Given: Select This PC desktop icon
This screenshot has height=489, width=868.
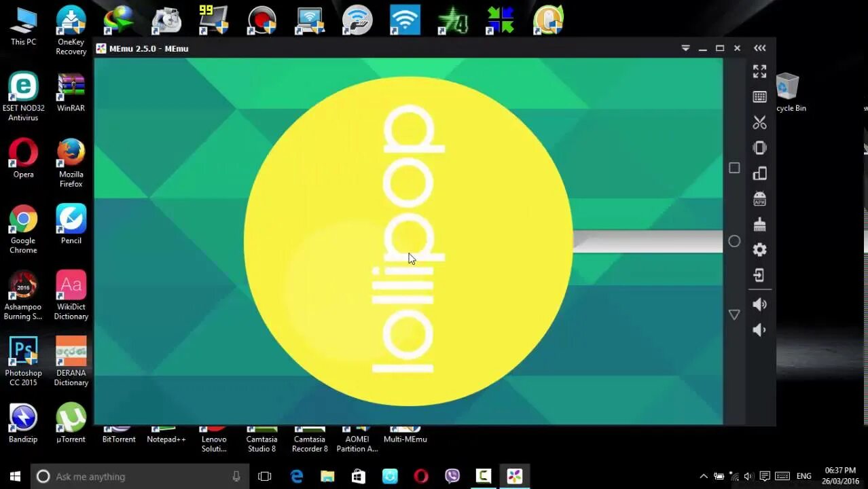Looking at the screenshot, I should (x=23, y=27).
